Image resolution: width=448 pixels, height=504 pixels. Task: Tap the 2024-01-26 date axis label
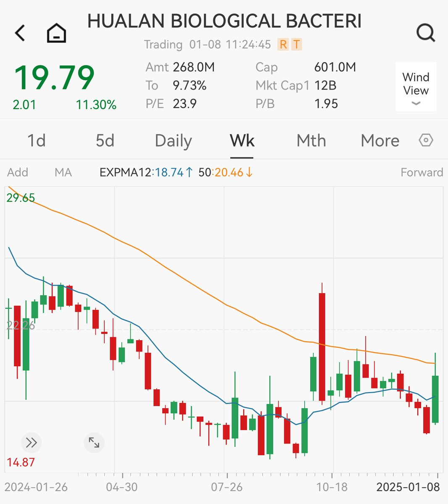[x=36, y=487]
